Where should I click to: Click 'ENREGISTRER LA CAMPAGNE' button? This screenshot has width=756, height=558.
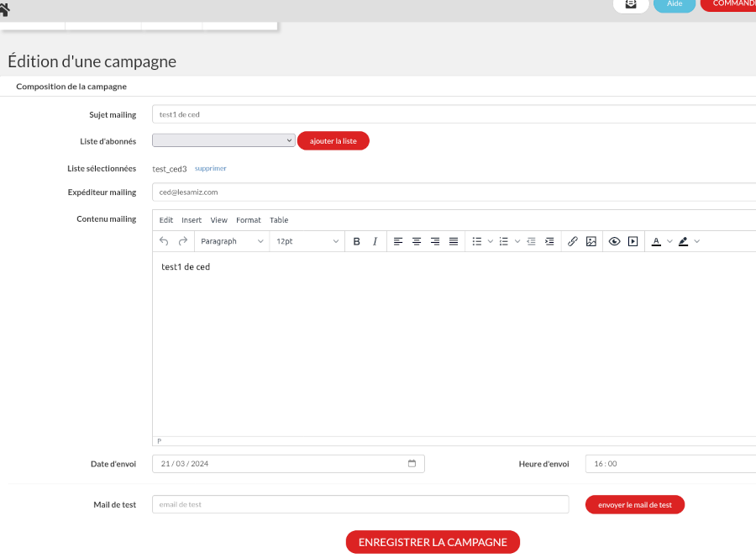pyautogui.click(x=433, y=542)
